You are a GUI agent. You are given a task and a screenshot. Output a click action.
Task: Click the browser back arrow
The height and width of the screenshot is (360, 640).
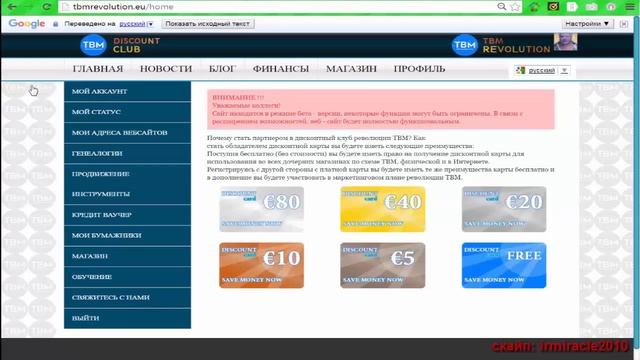click(11, 7)
